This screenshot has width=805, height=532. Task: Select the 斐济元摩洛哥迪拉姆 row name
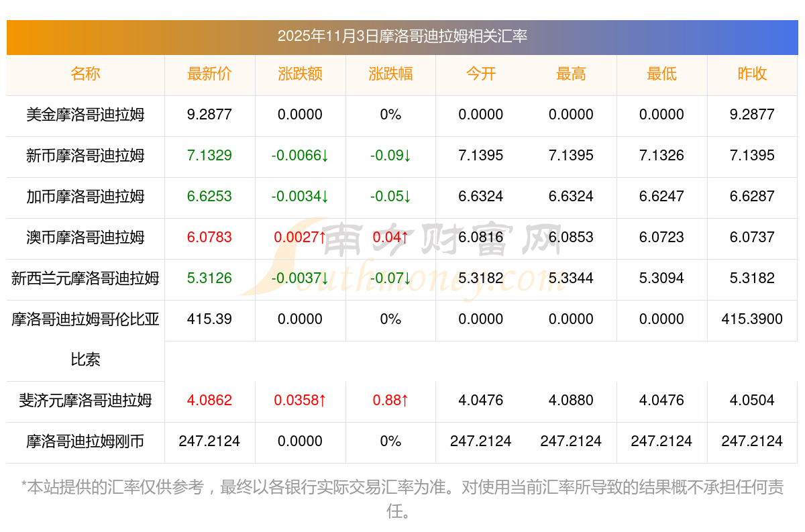point(85,401)
